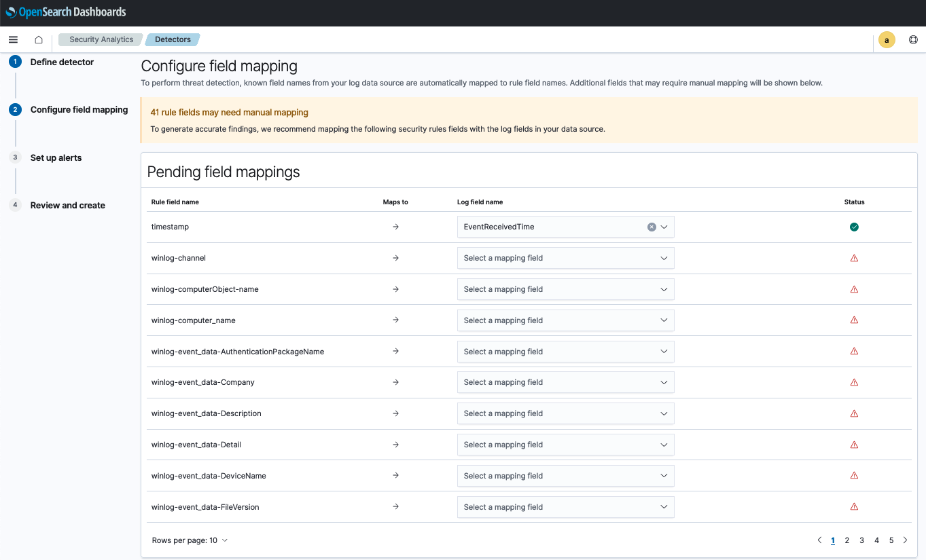Open mapping dropdown for winlog-computer_name
926x560 pixels.
coord(565,320)
